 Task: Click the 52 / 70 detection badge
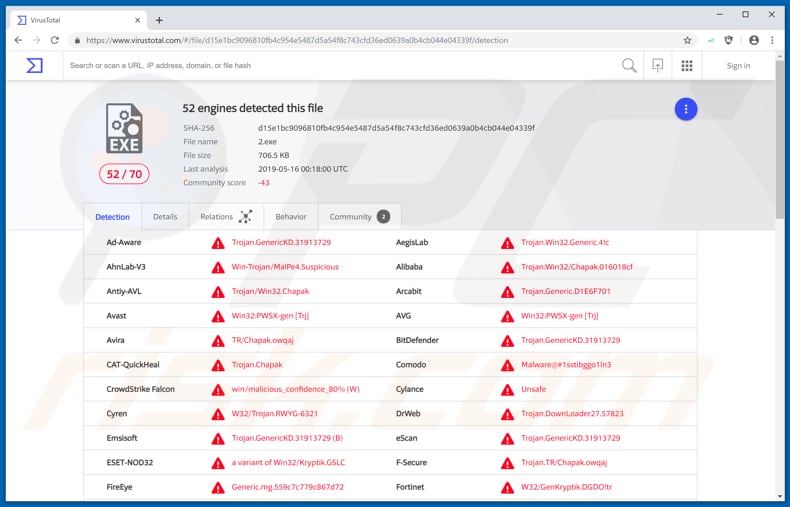pyautogui.click(x=124, y=174)
